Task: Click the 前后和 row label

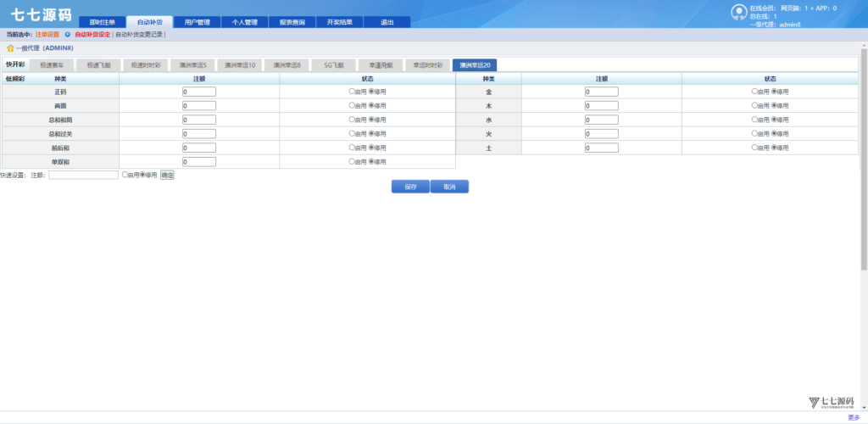Action: pyautogui.click(x=60, y=148)
